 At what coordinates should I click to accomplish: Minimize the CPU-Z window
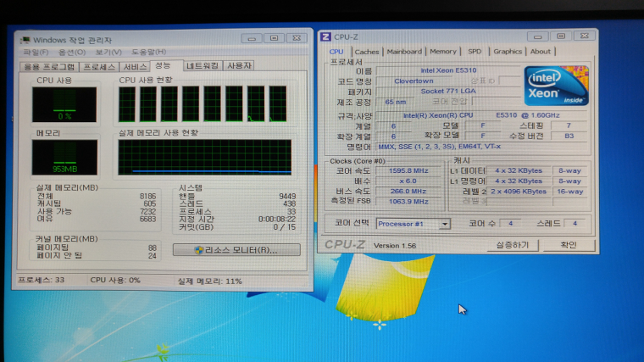click(x=537, y=36)
